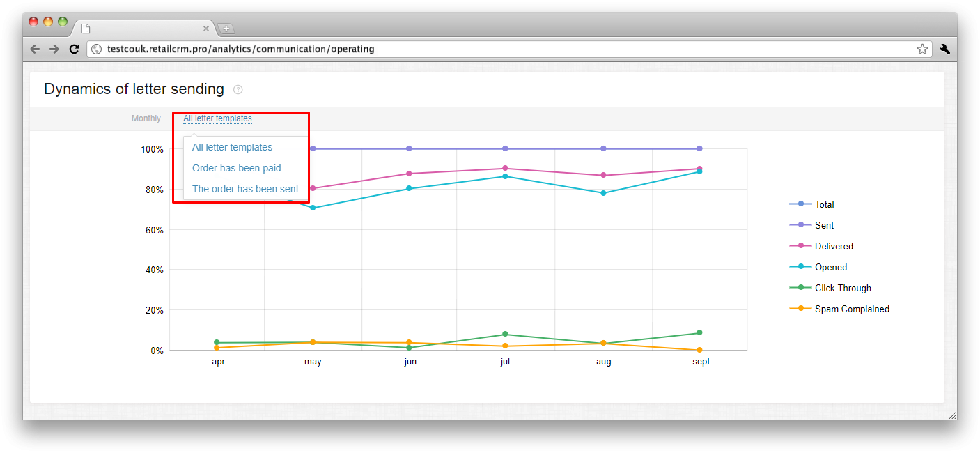Focus the address bar URL field

click(x=509, y=49)
